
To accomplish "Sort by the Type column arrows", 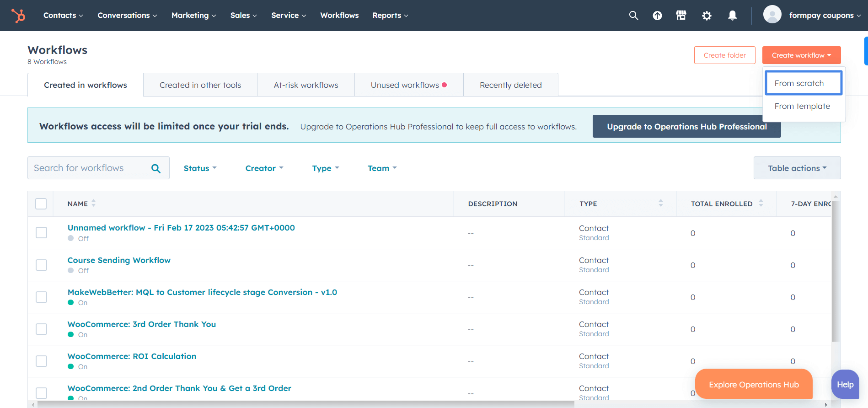I will click(x=660, y=203).
